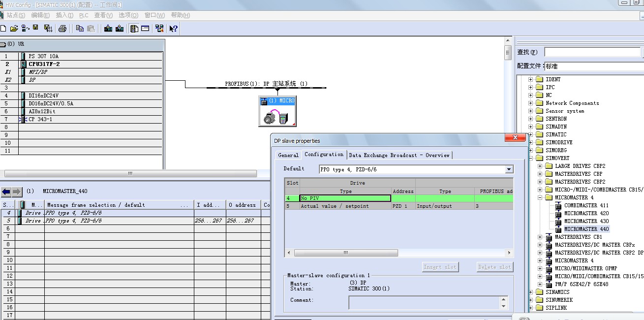Viewport: 644px width, 320px height.
Task: Click the PS 307 10A module icon
Action: tap(23, 56)
